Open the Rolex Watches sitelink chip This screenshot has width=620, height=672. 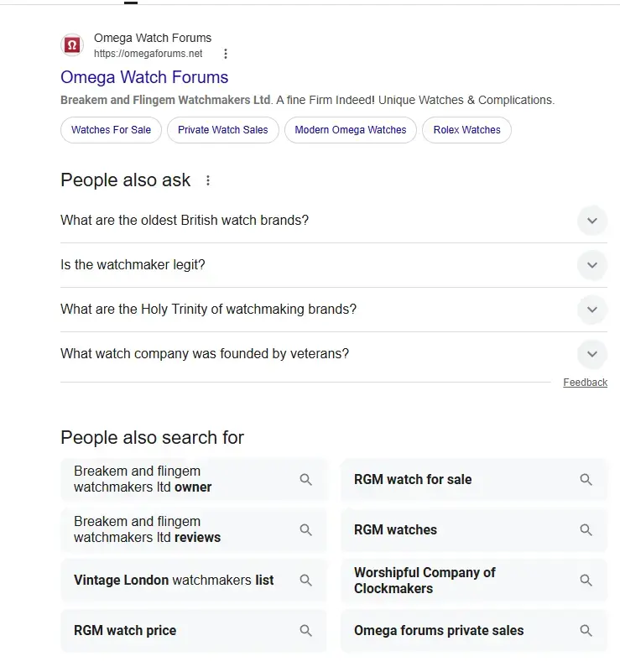click(466, 130)
